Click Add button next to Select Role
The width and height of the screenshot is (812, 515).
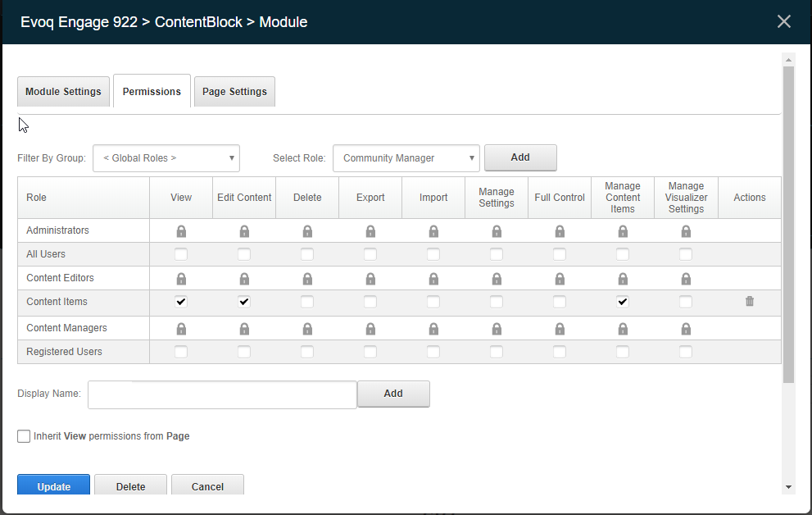tap(520, 157)
